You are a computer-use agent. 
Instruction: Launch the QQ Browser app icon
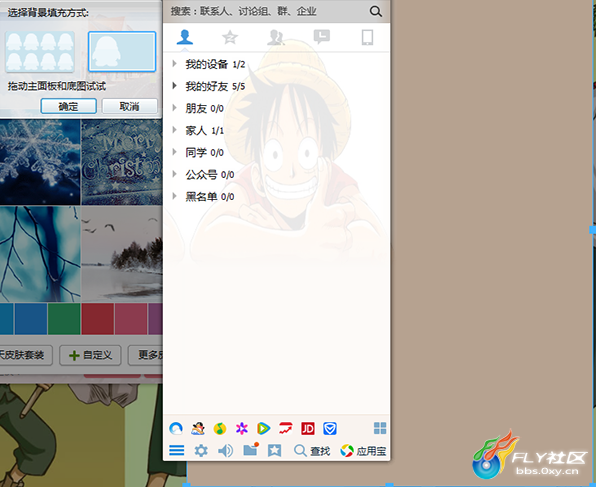click(x=176, y=428)
